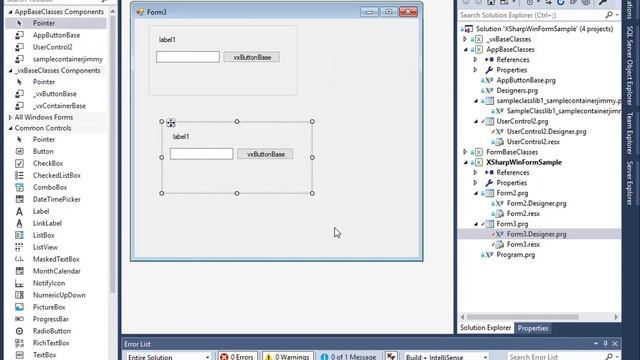Choose the LinkLabel control
The width and height of the screenshot is (640, 360).
47,223
